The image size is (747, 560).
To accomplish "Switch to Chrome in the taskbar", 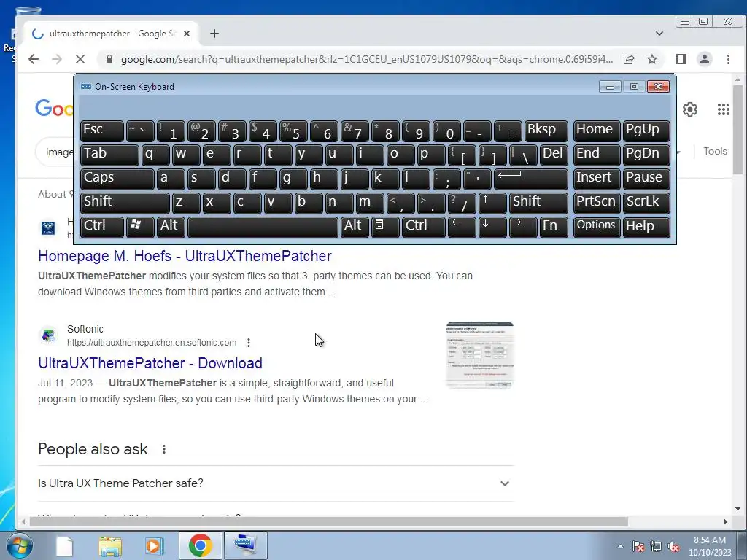I will point(200,545).
